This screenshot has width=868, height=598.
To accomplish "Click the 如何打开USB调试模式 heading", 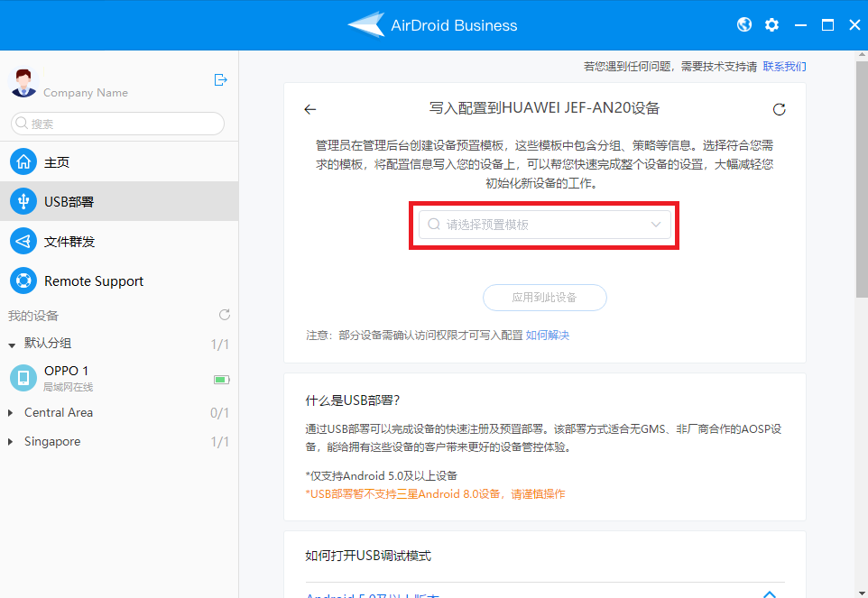I will tap(368, 556).
